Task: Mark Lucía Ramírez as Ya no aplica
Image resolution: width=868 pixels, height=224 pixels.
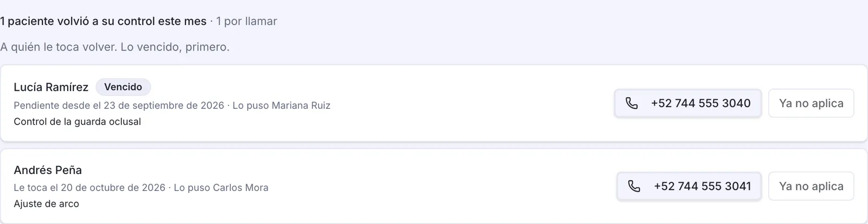Action: 811,103
